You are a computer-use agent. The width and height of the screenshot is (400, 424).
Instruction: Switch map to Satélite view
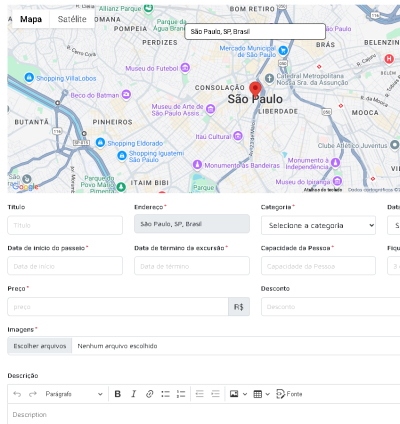click(72, 19)
